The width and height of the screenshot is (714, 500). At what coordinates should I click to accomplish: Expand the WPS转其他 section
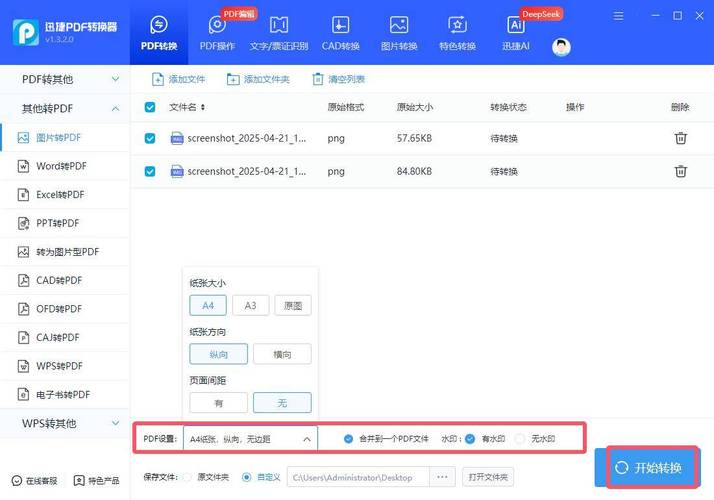(x=65, y=423)
